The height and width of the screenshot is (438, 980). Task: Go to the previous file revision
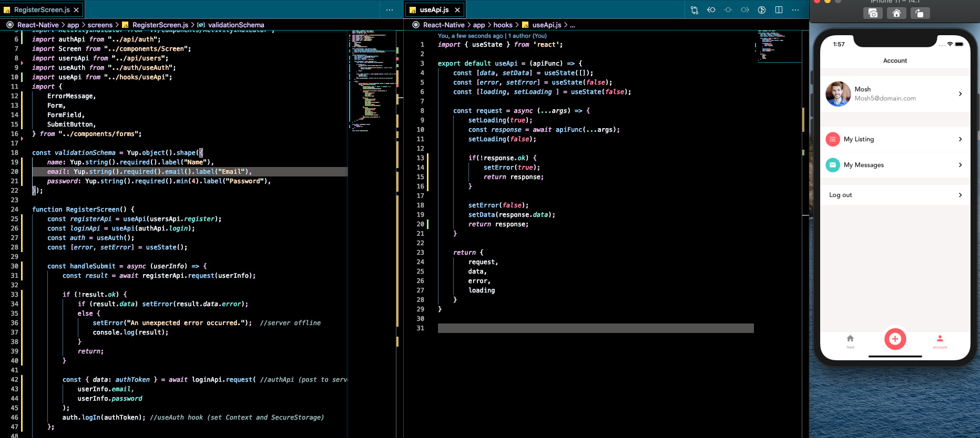pos(711,10)
